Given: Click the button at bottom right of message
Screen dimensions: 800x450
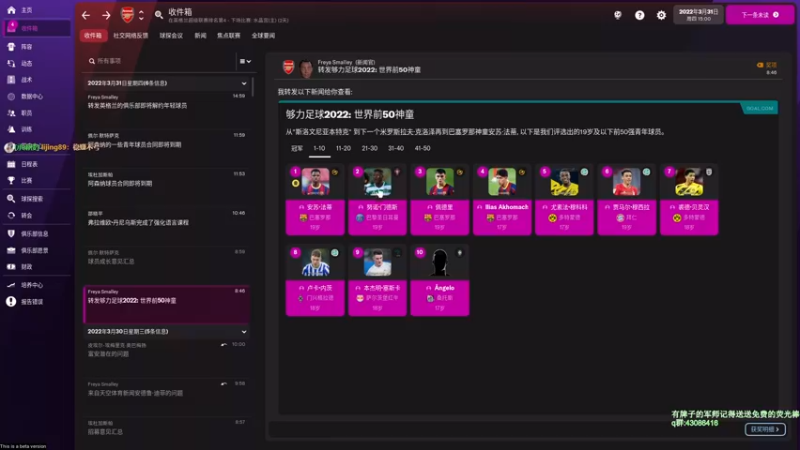Looking at the screenshot, I should coord(765,430).
